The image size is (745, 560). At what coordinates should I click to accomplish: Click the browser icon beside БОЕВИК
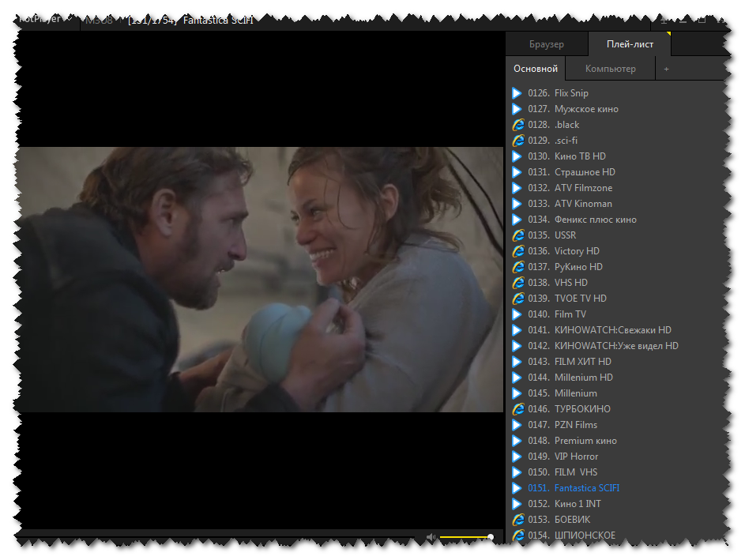coord(518,520)
